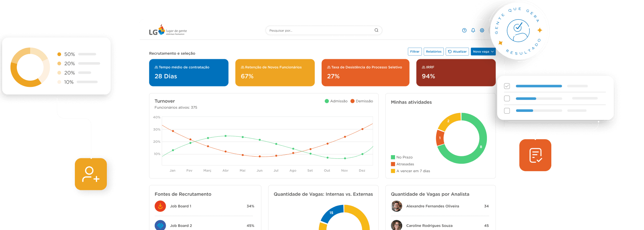Check the second checkbox in list
The image size is (644, 230).
(x=507, y=98)
